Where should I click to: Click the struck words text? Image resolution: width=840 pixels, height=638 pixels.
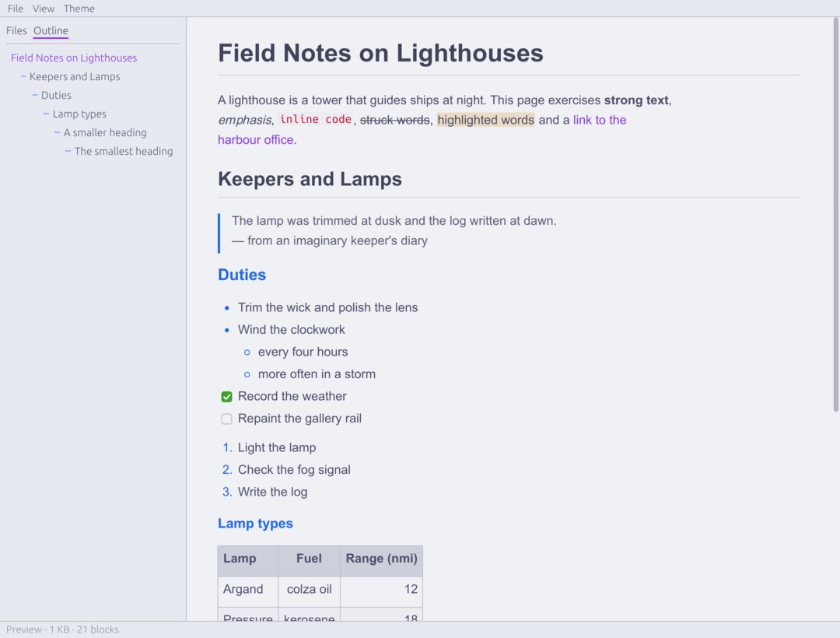click(x=394, y=120)
